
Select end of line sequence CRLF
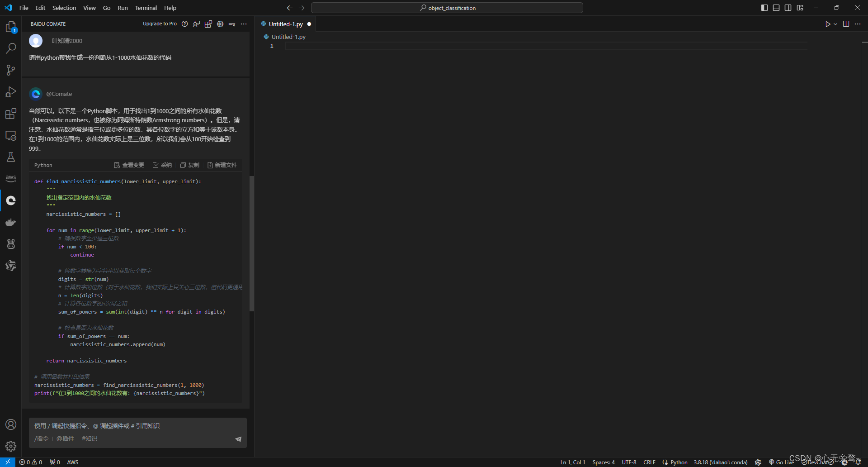click(649, 462)
